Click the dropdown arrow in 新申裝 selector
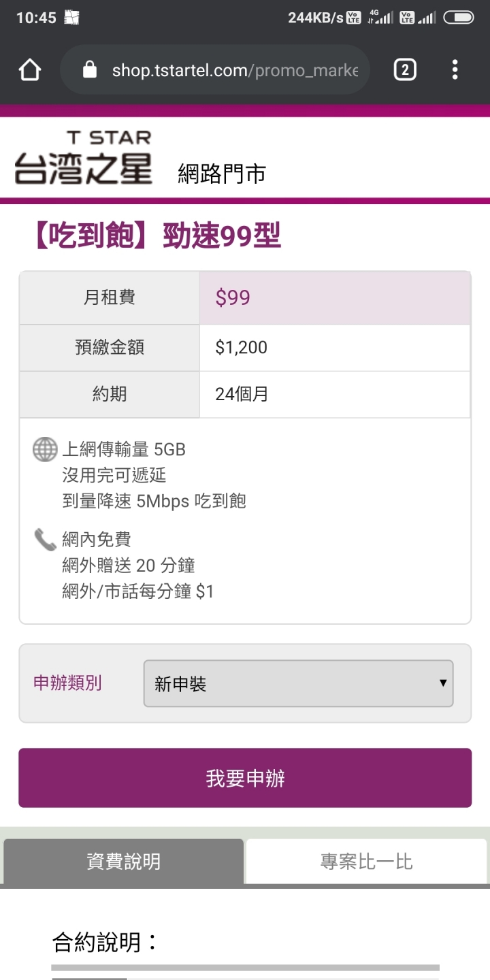490x980 pixels. click(x=443, y=683)
